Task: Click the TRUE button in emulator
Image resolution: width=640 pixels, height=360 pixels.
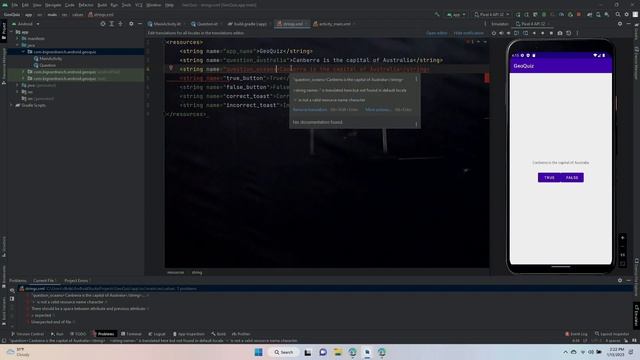Action: pyautogui.click(x=549, y=178)
